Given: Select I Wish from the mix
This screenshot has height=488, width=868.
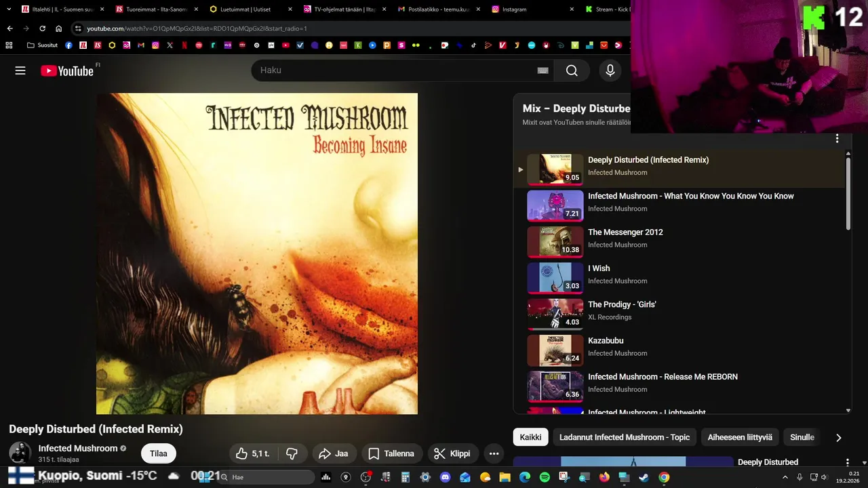Looking at the screenshot, I should (680, 277).
